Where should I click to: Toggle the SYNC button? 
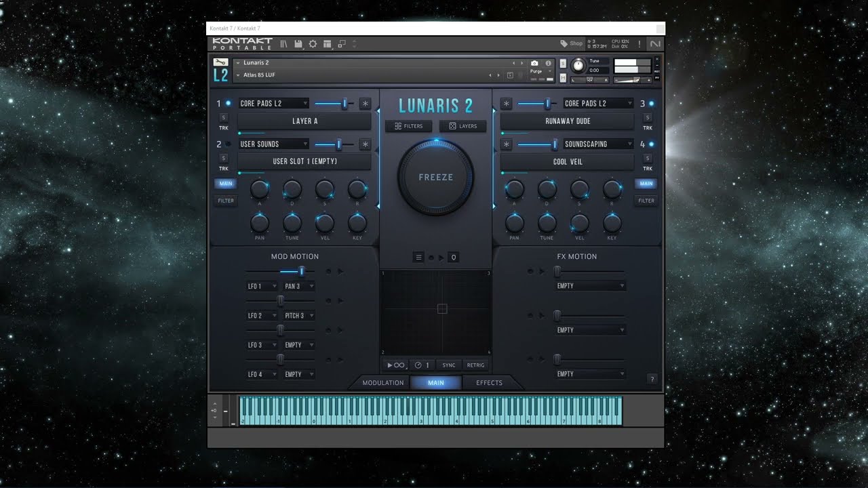coord(449,365)
